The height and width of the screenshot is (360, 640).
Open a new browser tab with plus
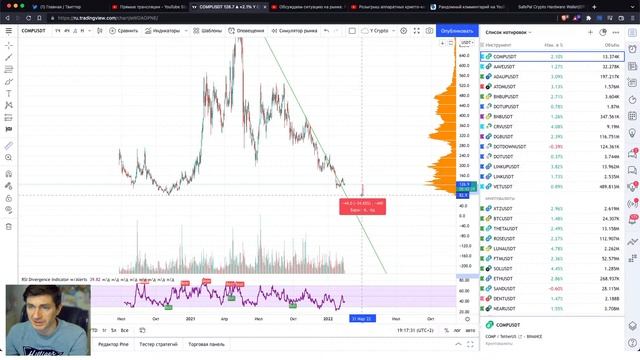pyautogui.click(x=594, y=7)
